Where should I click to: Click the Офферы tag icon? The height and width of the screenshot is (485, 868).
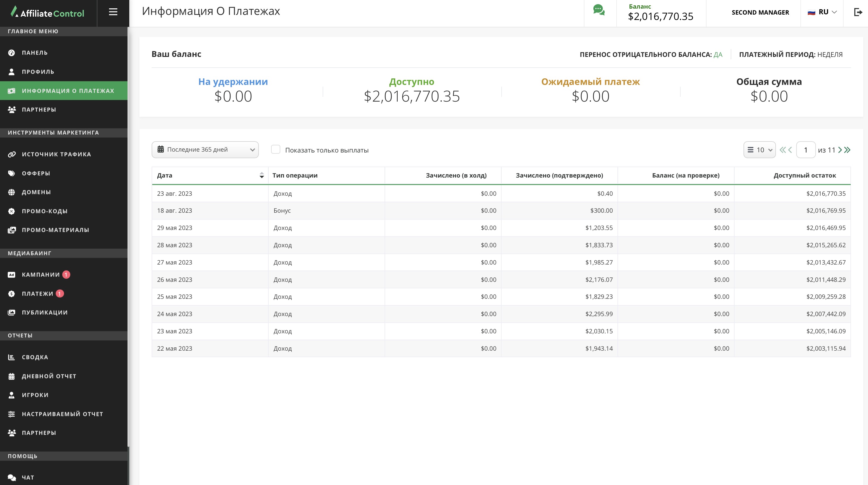(x=12, y=173)
